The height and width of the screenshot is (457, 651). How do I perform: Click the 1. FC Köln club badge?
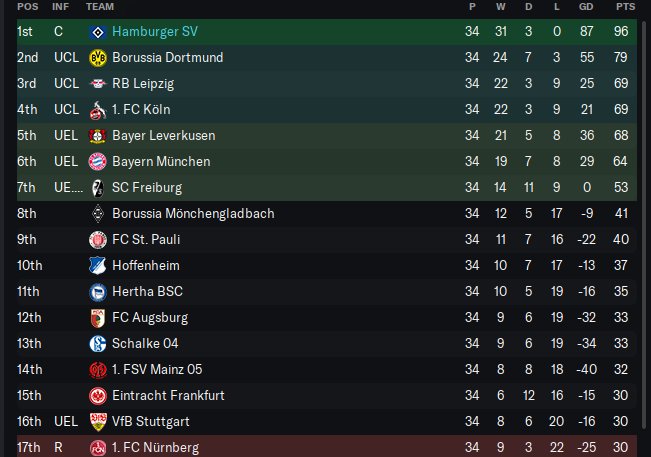pyautogui.click(x=97, y=110)
